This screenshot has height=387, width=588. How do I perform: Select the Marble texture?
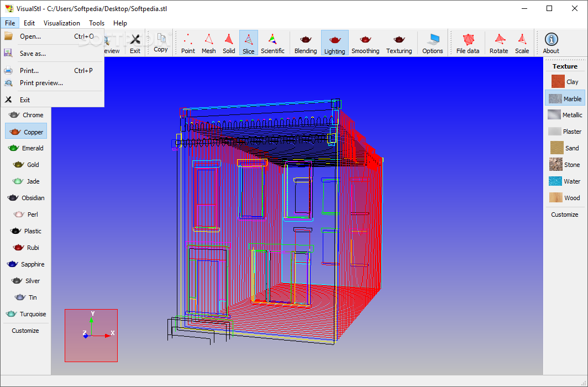click(x=565, y=98)
